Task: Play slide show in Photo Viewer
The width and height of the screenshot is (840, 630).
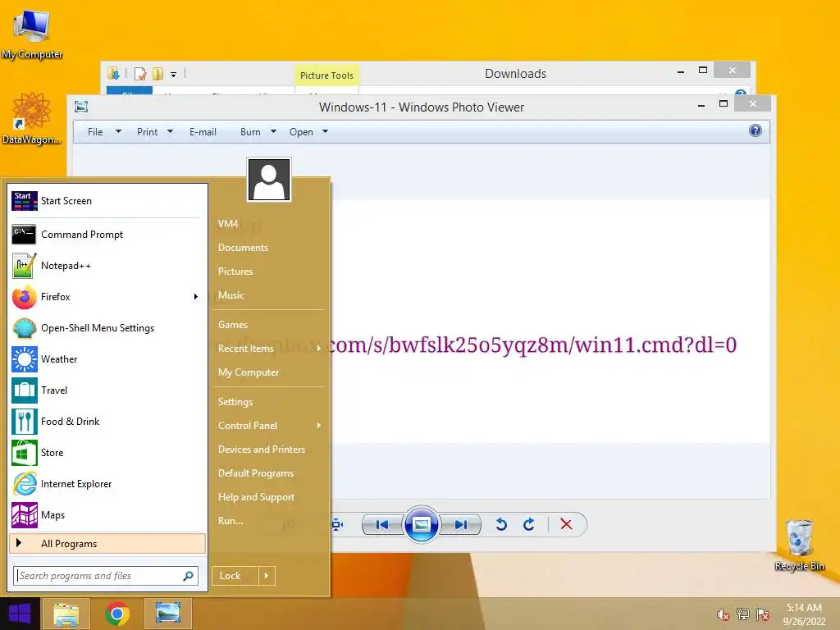Action: tap(421, 524)
